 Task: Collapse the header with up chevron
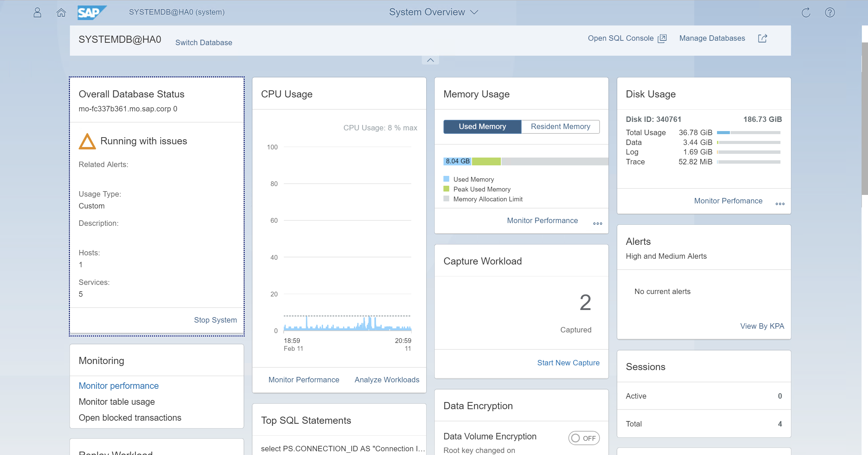430,60
